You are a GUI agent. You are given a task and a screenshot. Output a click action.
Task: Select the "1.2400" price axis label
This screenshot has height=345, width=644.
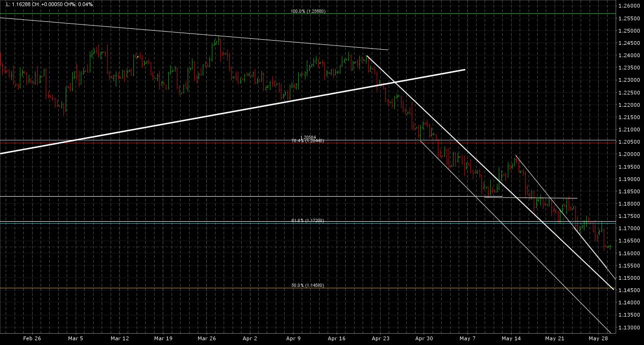tap(628, 56)
